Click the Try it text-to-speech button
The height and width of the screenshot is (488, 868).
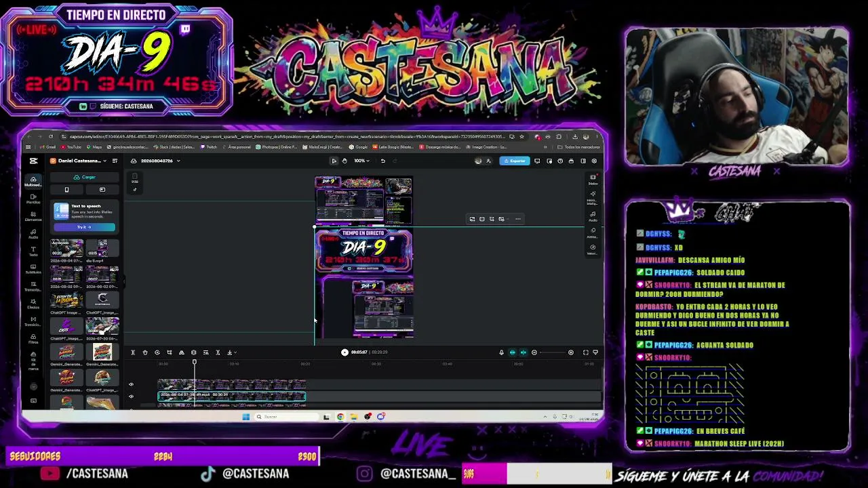[x=84, y=227]
